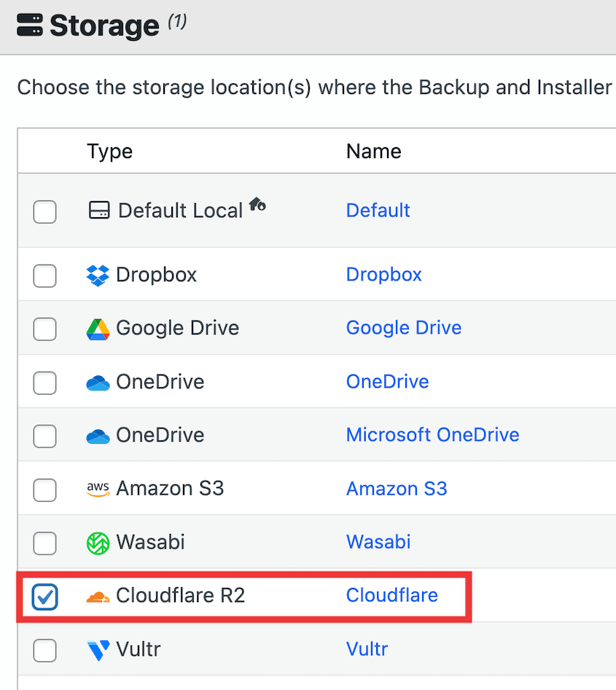Click the Default Local drive icon
The height and width of the screenshot is (690, 616).
99,211
